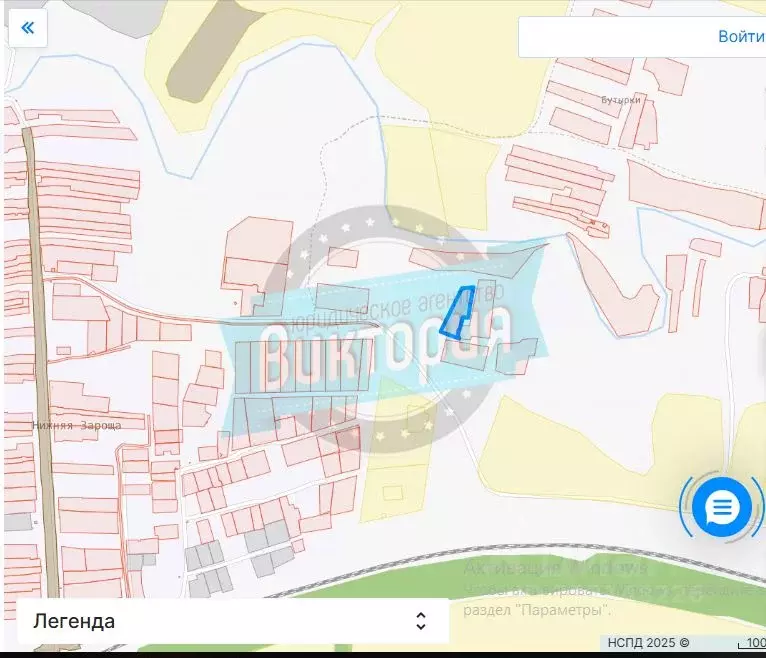Collapse the side panel with double-chevron icon
The image size is (766, 658).
click(x=28, y=28)
